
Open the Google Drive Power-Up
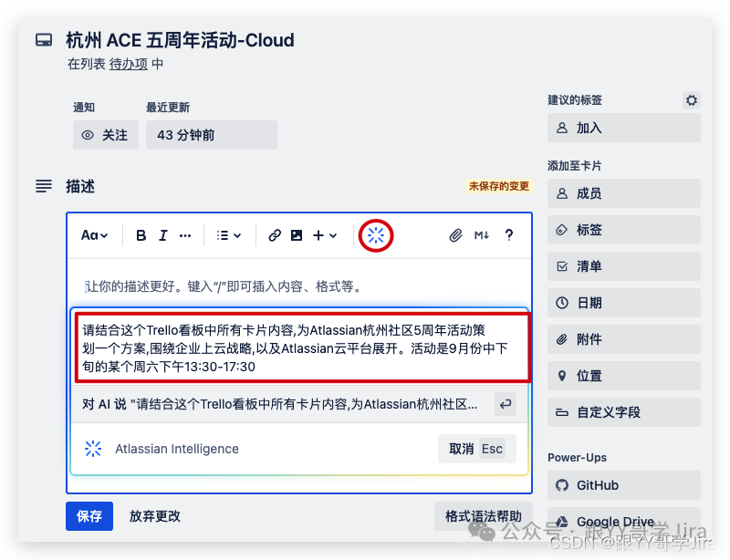[x=624, y=522]
